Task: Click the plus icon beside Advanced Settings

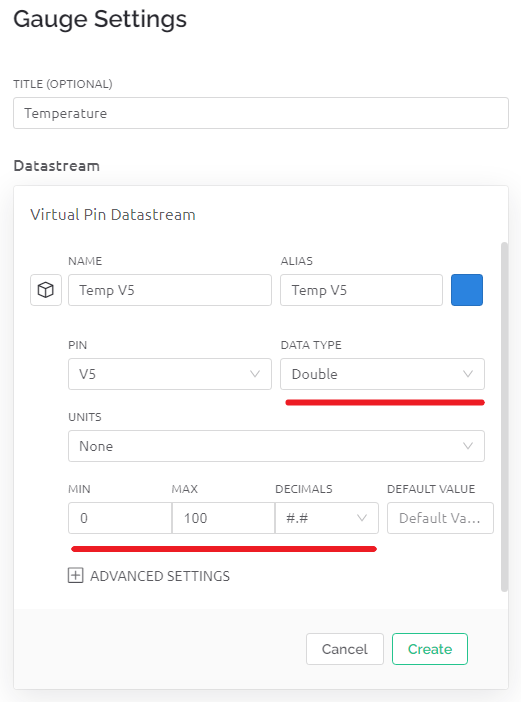Action: pyautogui.click(x=76, y=575)
